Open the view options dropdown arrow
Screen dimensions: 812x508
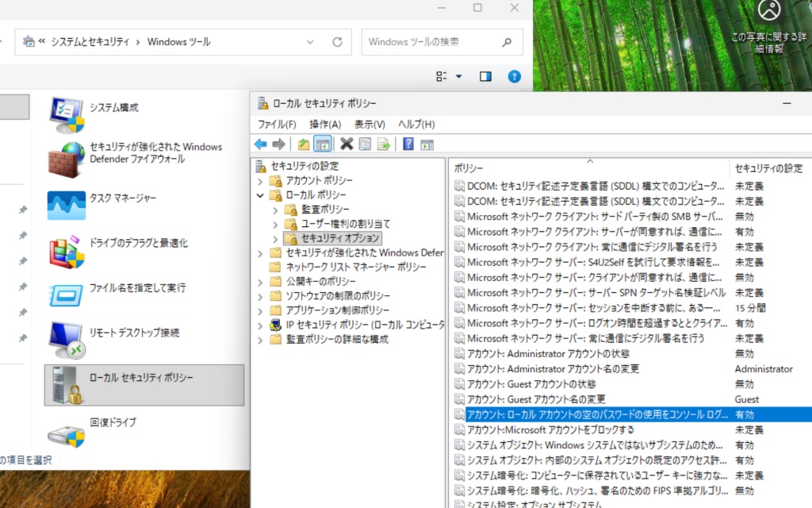click(x=458, y=76)
